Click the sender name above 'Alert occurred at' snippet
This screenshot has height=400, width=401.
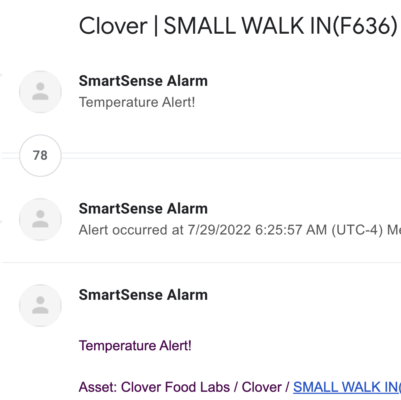pyautogui.click(x=143, y=209)
